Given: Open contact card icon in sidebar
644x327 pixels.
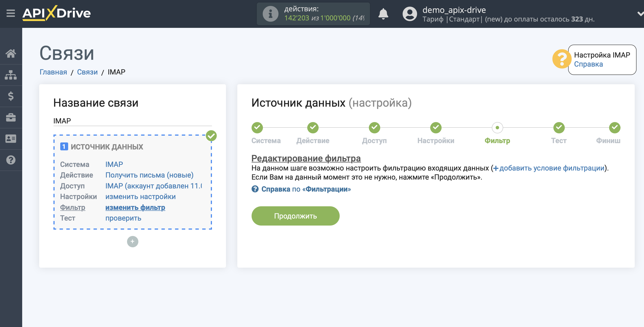Looking at the screenshot, I should [11, 139].
